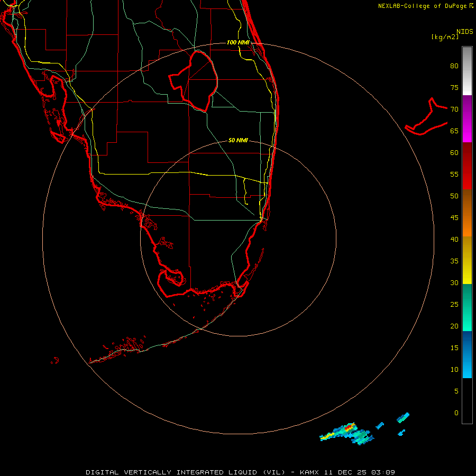Click the 65 value on the VIL scale
Screen dimensions: 476x476
pyautogui.click(x=454, y=131)
